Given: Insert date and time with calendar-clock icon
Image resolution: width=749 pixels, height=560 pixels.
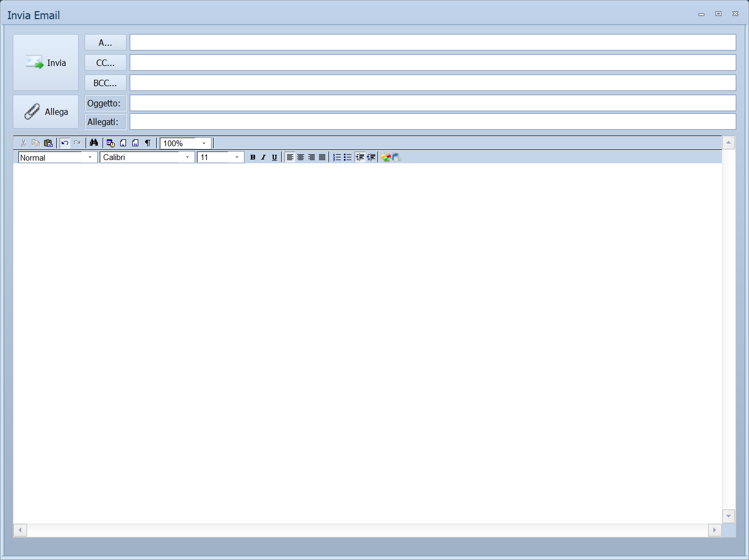Looking at the screenshot, I should (111, 143).
